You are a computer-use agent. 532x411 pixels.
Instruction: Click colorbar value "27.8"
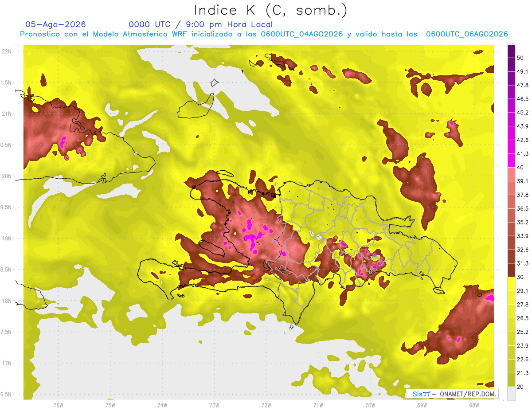523,305
